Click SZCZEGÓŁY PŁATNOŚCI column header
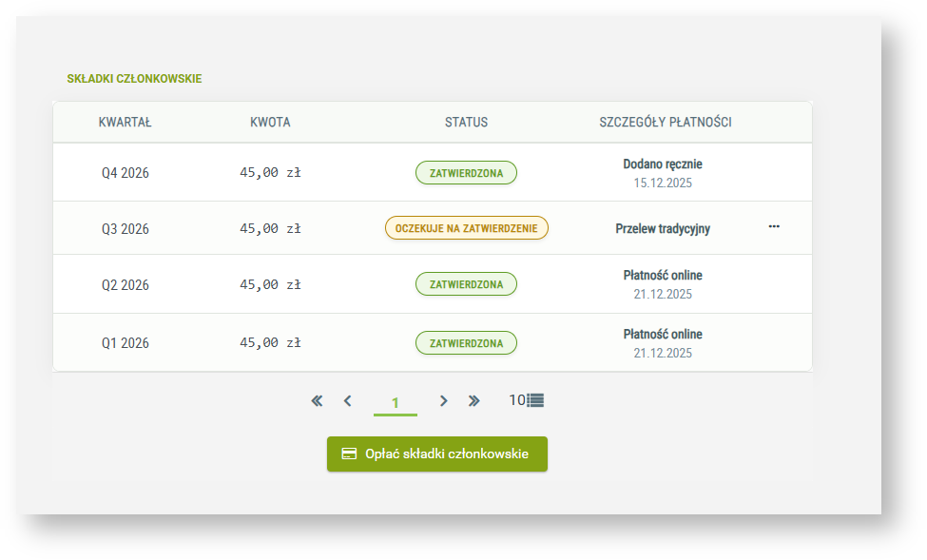The height and width of the screenshot is (560, 927). (666, 123)
